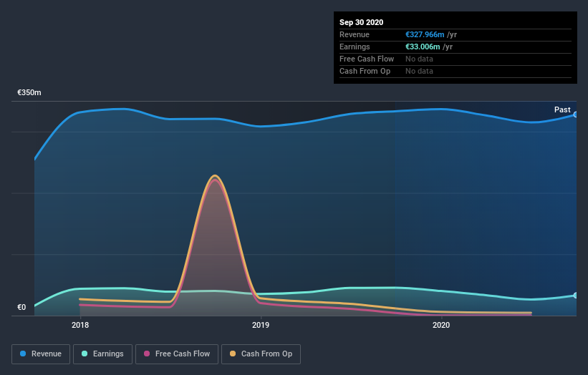Click the €33.006m earnings value

click(423, 47)
